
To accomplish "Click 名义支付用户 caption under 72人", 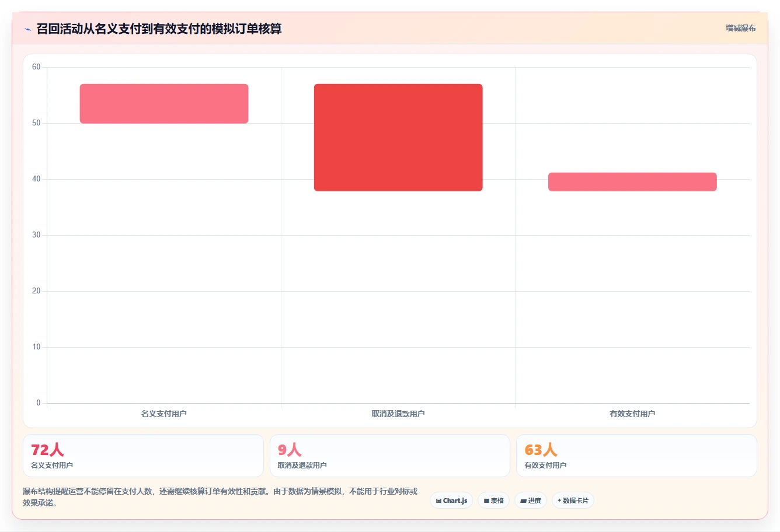I will 52,466.
